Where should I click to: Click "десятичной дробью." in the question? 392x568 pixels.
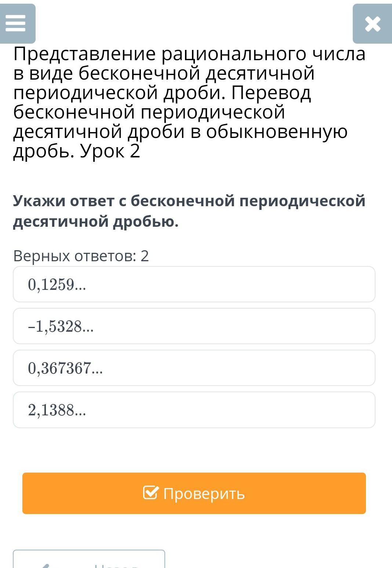(96, 221)
